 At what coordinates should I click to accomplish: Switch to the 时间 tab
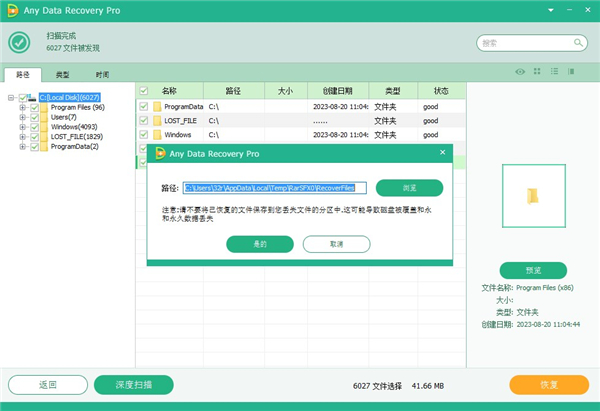(x=102, y=75)
